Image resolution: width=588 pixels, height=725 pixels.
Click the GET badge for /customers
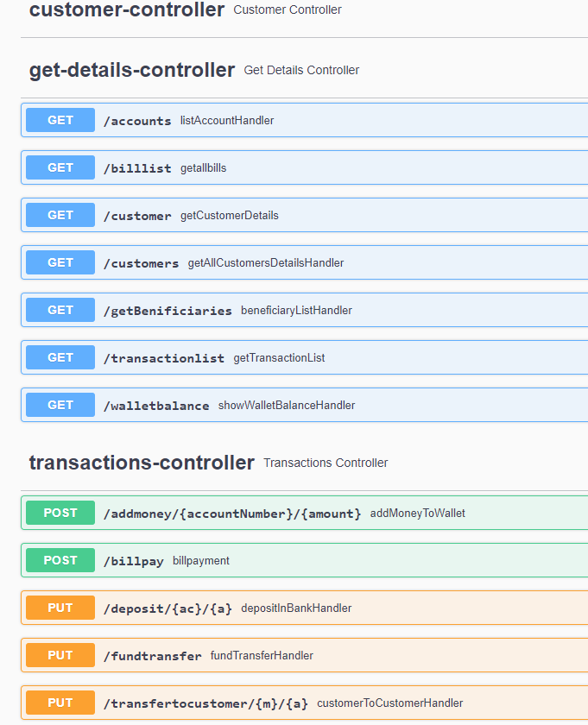point(60,262)
